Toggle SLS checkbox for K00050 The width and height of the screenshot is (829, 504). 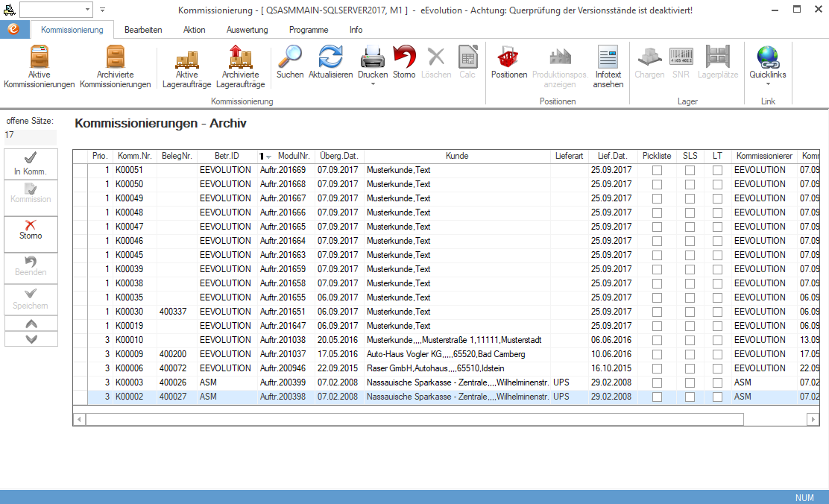pyautogui.click(x=690, y=185)
